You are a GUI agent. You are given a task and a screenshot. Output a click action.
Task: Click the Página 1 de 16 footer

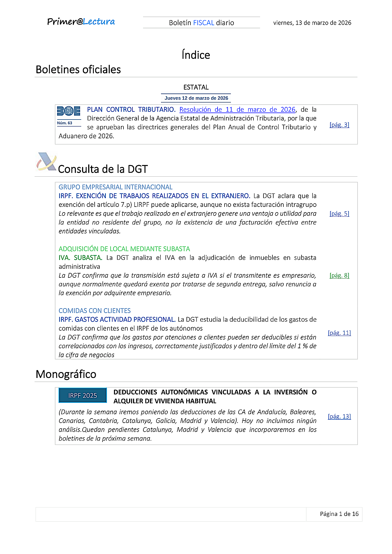(339, 514)
